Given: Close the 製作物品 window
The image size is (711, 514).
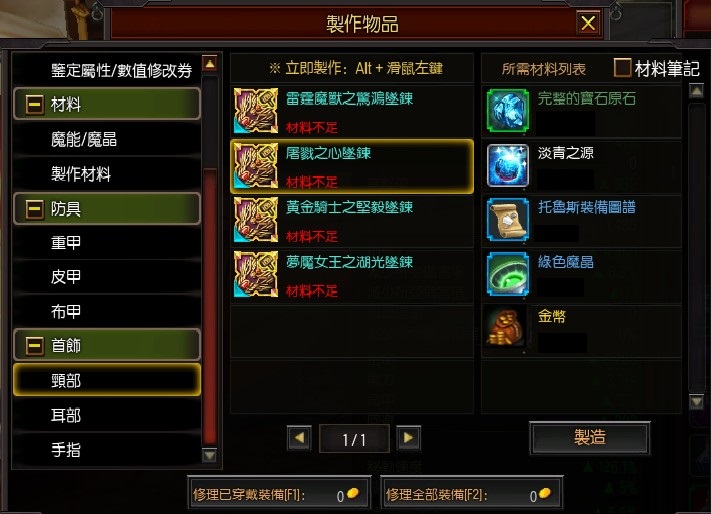Looking at the screenshot, I should (588, 23).
